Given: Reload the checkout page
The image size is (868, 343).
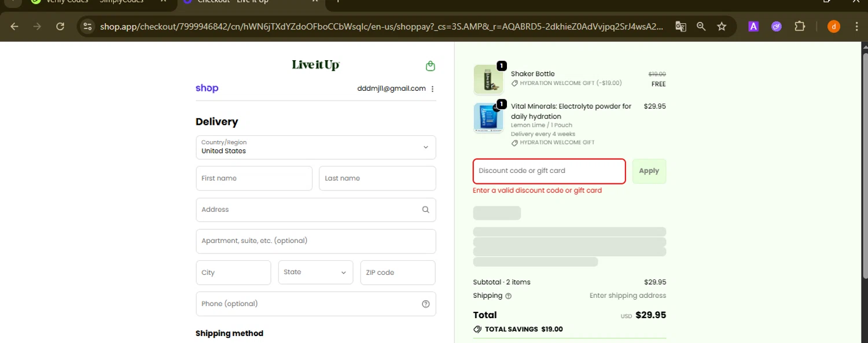Looking at the screenshot, I should coord(60,26).
